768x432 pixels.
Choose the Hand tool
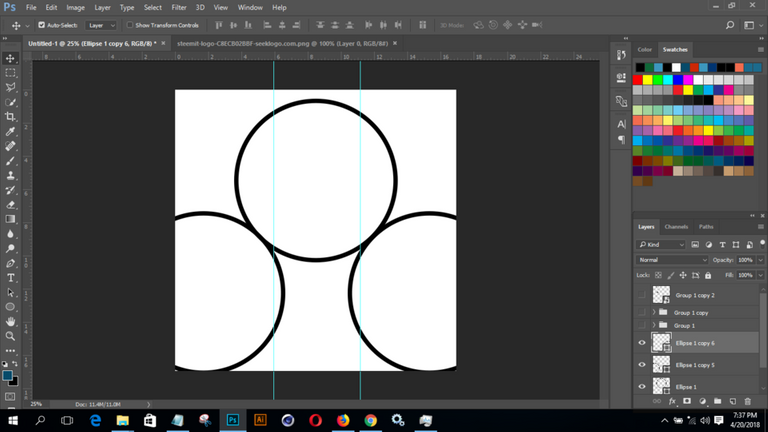click(11, 322)
